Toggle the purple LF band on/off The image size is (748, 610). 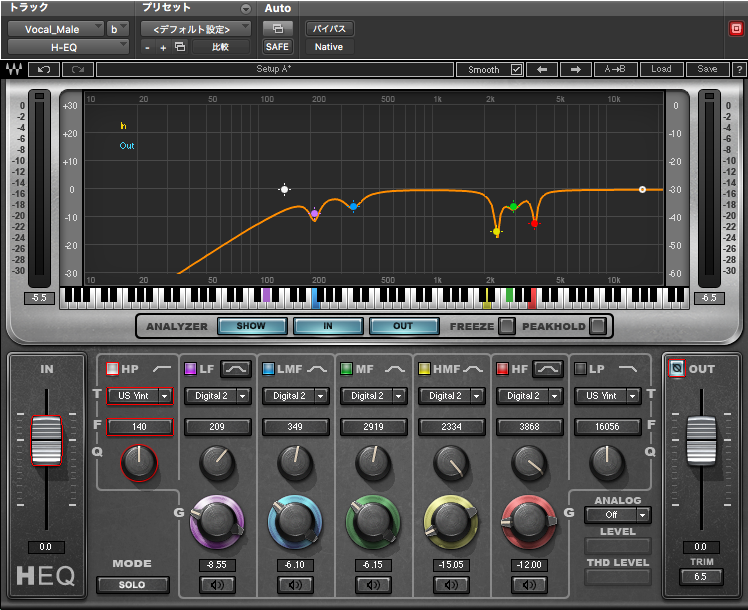190,369
